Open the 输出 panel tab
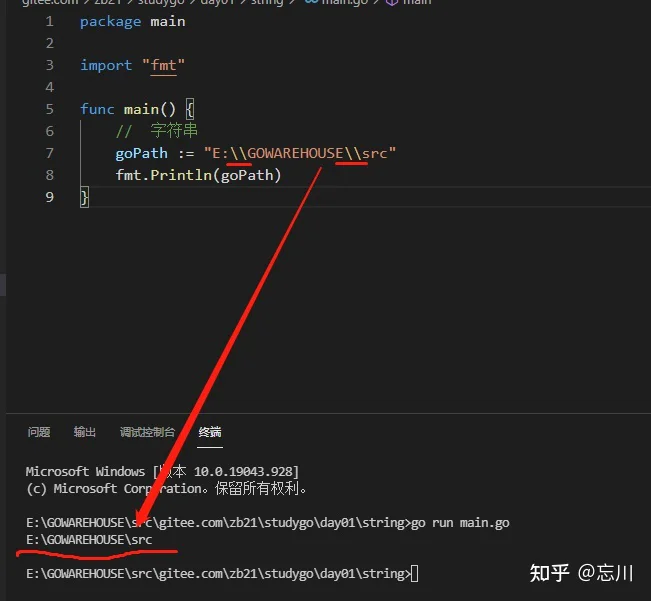The width and height of the screenshot is (651, 601). [x=85, y=432]
